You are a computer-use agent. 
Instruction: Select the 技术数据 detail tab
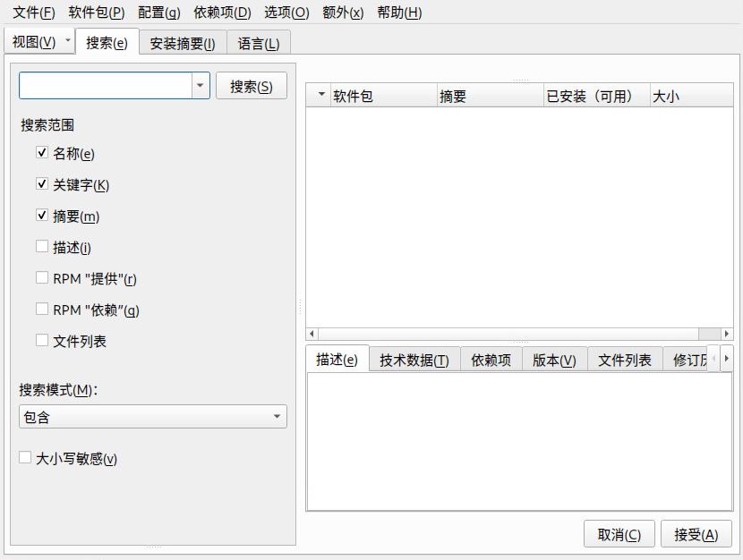414,360
